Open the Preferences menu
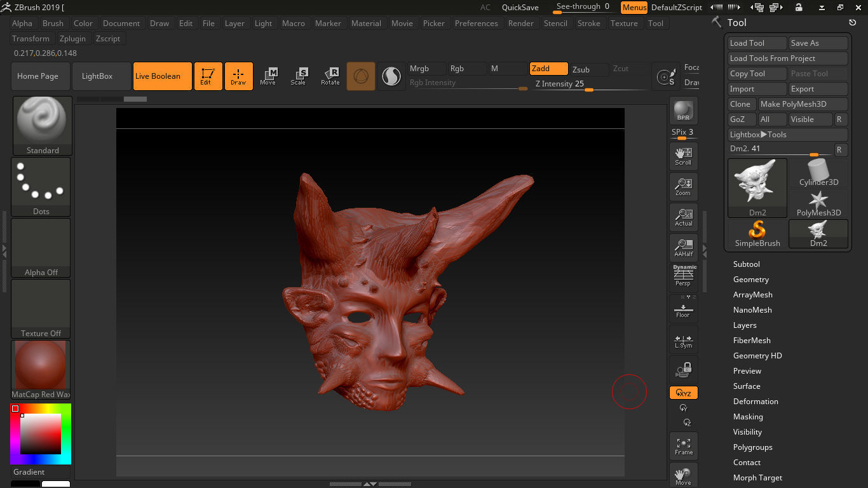 pyautogui.click(x=477, y=24)
